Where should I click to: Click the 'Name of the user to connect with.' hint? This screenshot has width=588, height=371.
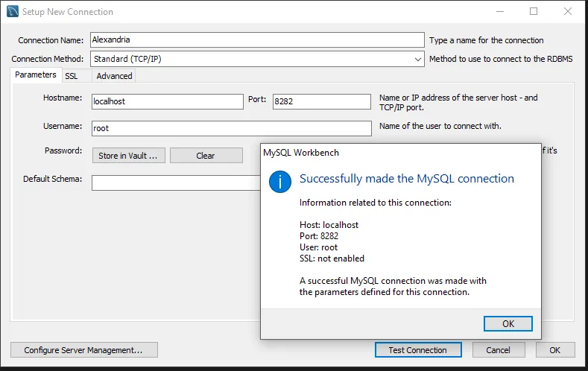440,126
